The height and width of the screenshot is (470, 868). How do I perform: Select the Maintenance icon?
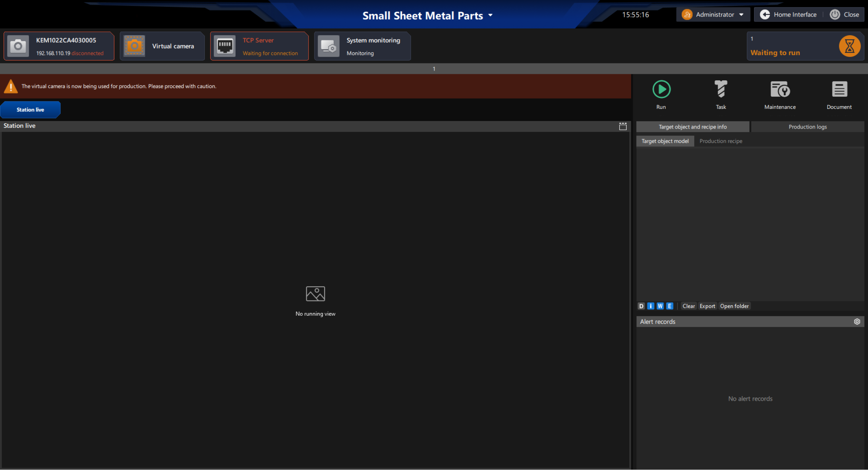point(779,89)
